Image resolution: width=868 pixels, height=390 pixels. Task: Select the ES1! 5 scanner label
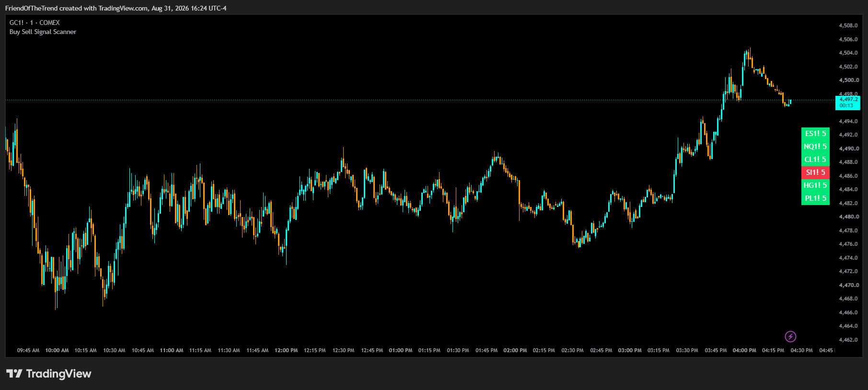[x=815, y=134]
